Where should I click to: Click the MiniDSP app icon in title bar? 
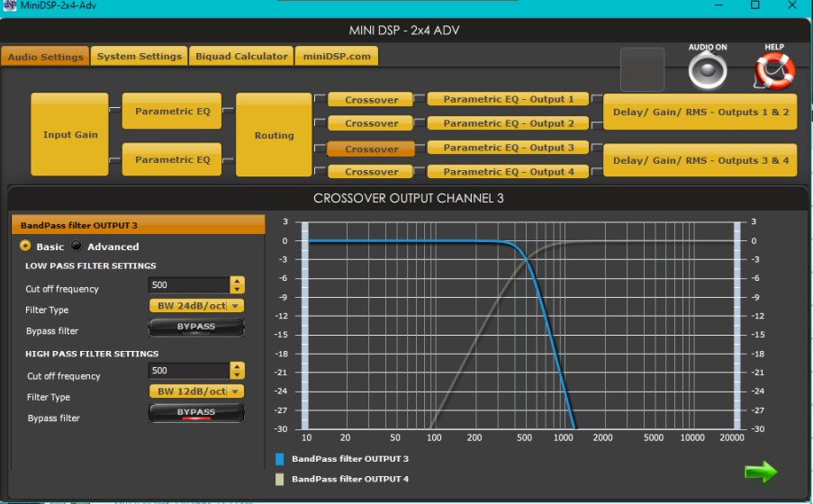click(x=9, y=5)
